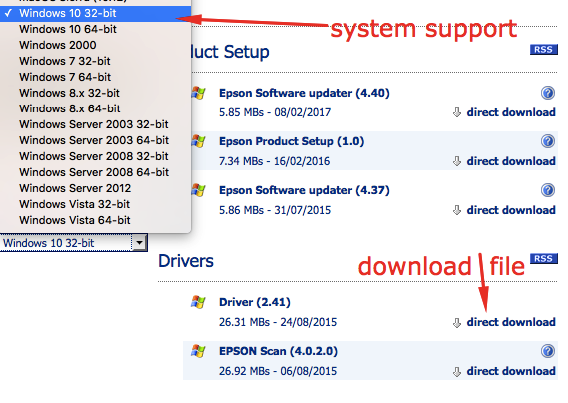The width and height of the screenshot is (568, 403).
Task: Click 26.31 MBs - 24/08/2015 text
Action: click(278, 322)
